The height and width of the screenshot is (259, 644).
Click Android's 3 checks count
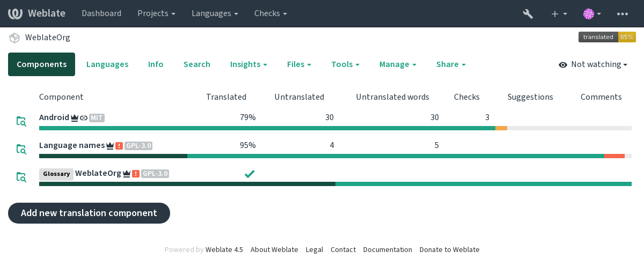[x=487, y=117]
